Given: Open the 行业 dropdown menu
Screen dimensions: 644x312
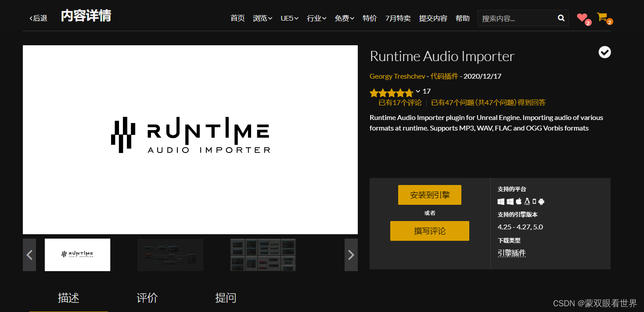Looking at the screenshot, I should [x=317, y=18].
